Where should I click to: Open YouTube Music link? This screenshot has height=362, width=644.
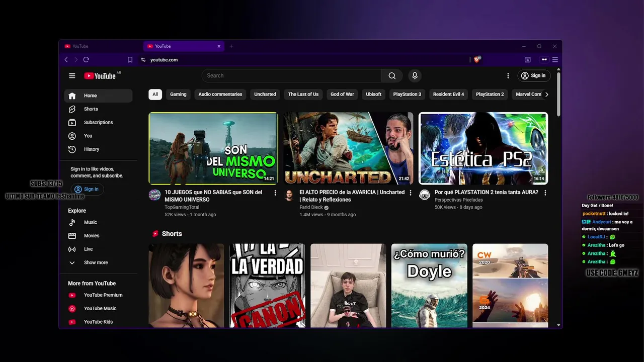(98, 309)
